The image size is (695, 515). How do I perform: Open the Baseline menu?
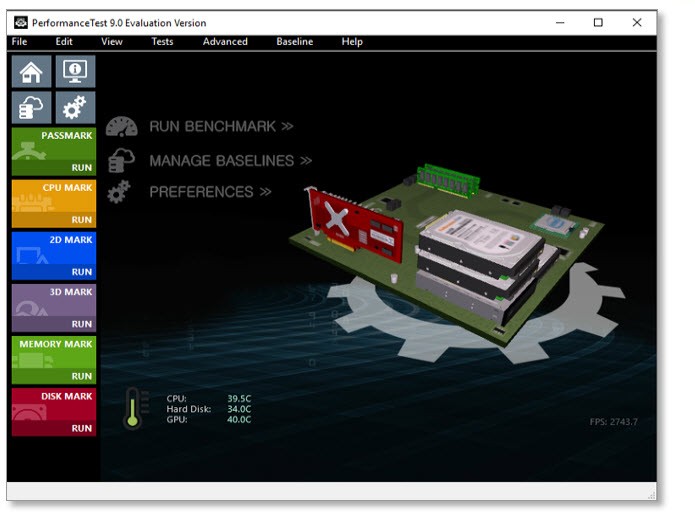[x=295, y=42]
